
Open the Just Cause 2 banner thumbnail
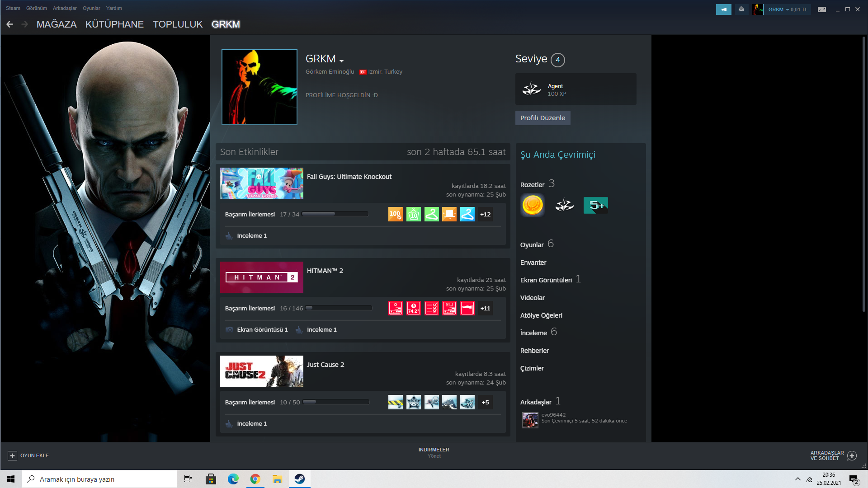point(262,371)
